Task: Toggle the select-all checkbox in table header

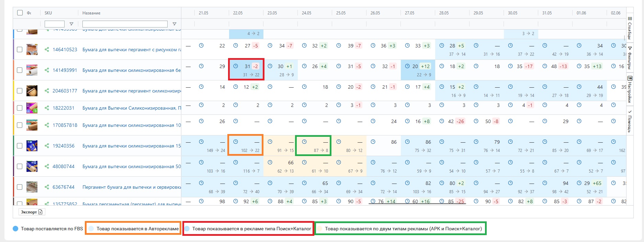Action: [x=20, y=13]
